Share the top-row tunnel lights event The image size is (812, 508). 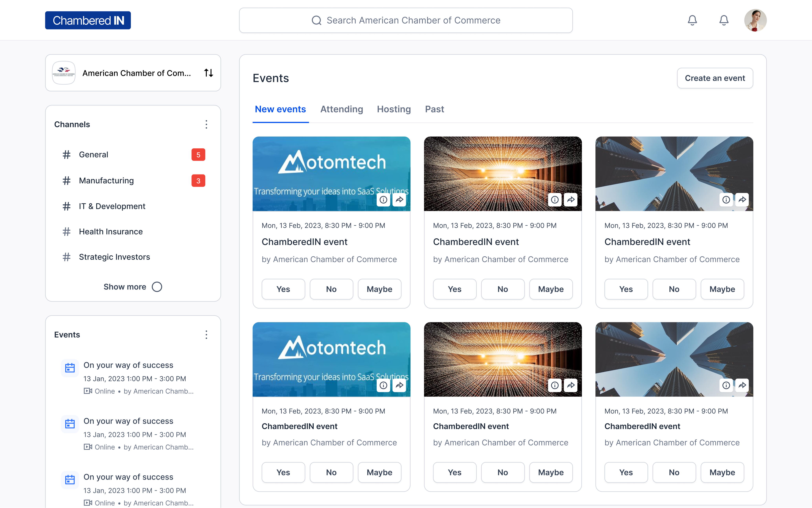[x=571, y=200]
